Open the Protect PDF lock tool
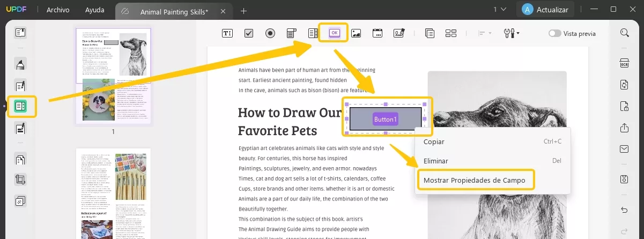The image size is (644, 239). point(624,106)
